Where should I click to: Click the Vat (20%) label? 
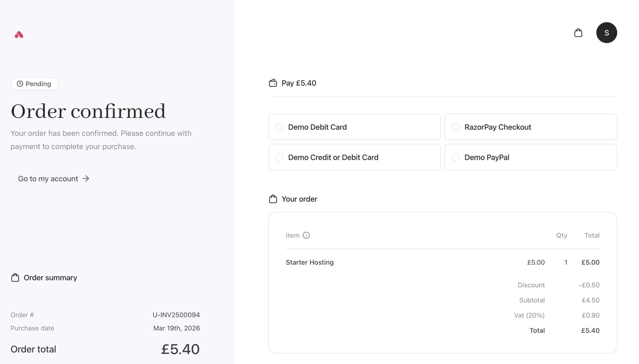529,315
